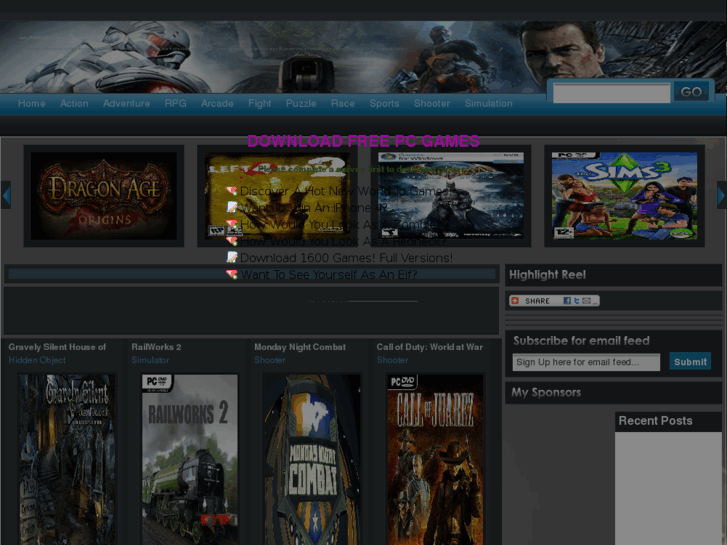Click the Recent Posts heading

tap(655, 421)
